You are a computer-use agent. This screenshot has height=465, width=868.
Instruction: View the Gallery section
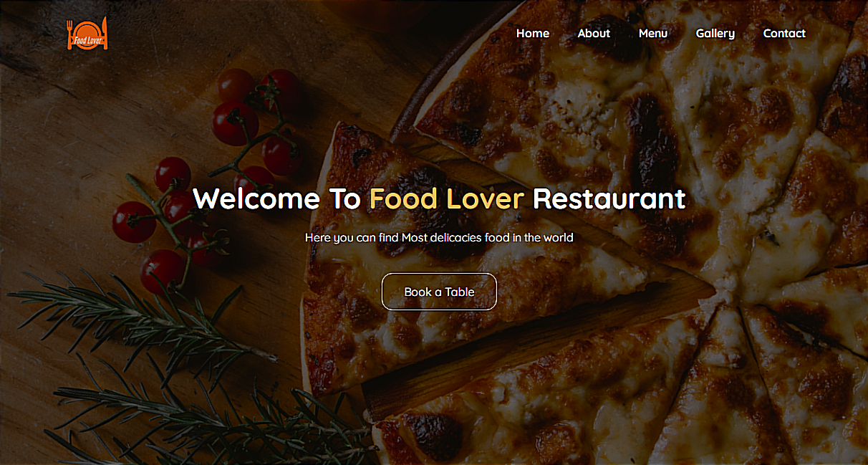tap(715, 34)
